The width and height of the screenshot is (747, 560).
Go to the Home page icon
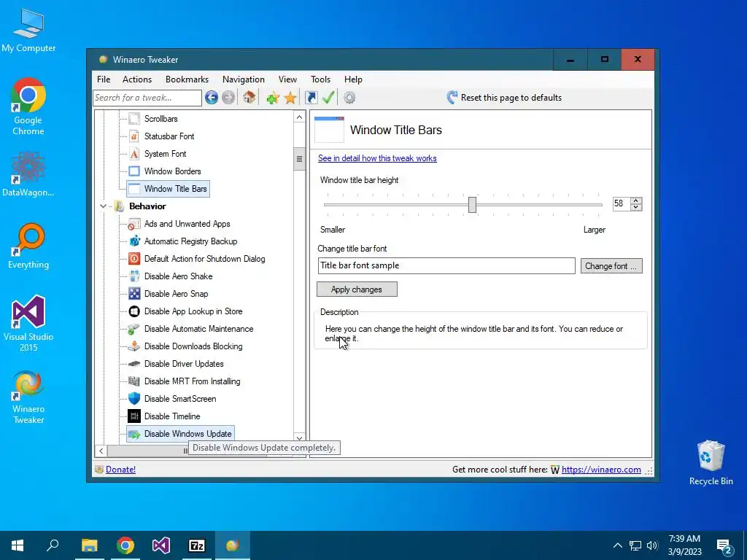pyautogui.click(x=249, y=97)
